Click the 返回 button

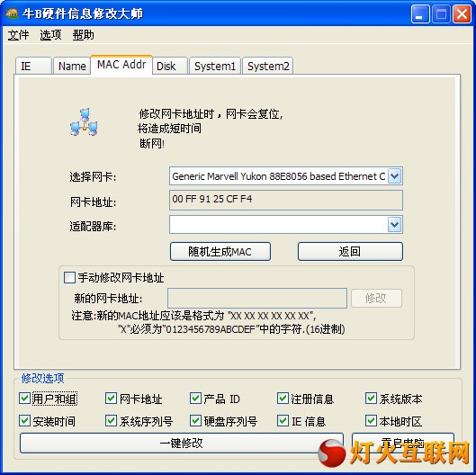point(350,251)
